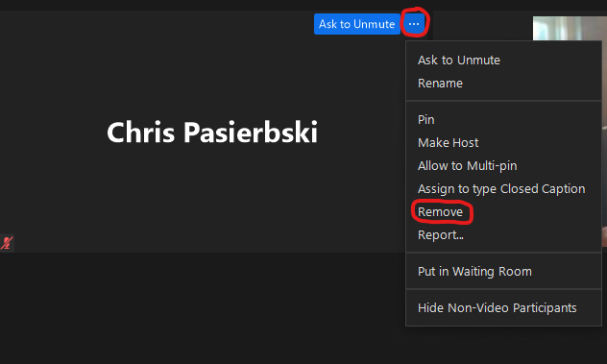Pin this participant's video

tap(425, 120)
